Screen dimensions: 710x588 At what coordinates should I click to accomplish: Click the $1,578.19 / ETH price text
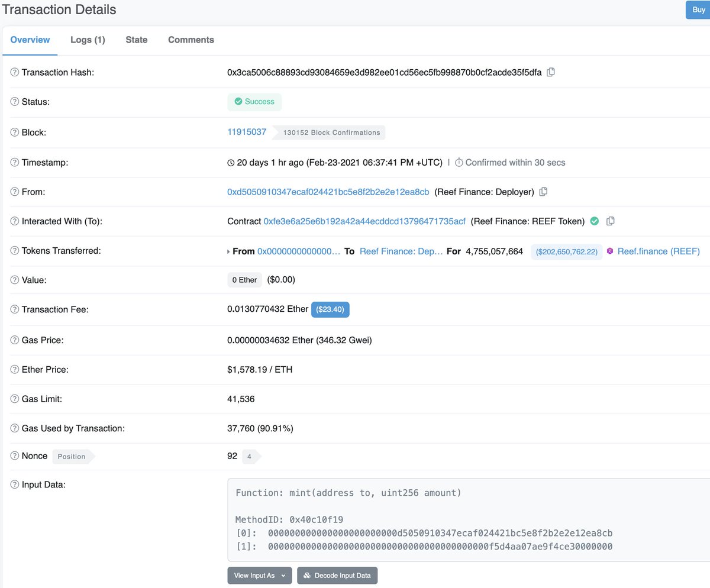point(260,370)
